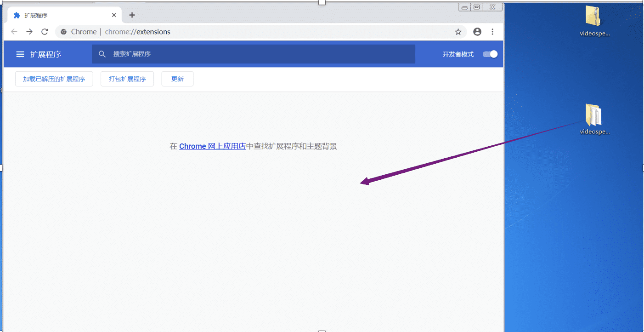
Task: Open the extensions hamburger menu
Action: pyautogui.click(x=20, y=54)
